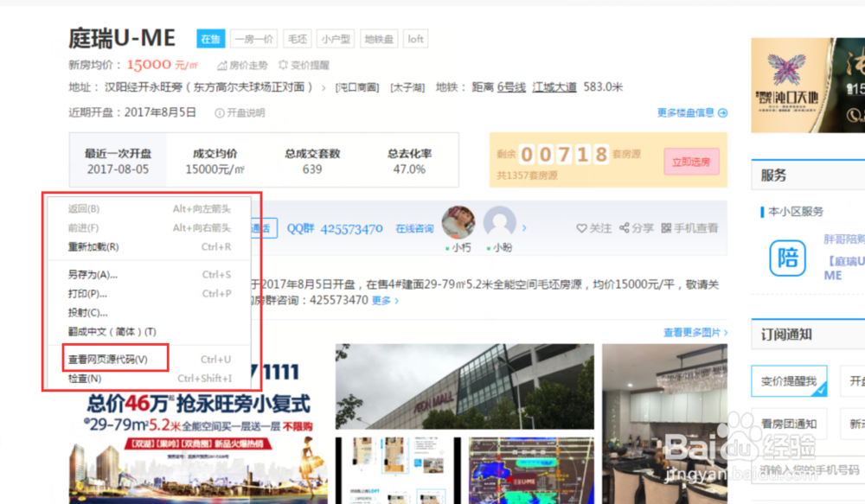Click the 分享 share icon
Viewport: 865px width, 504px height.
(x=624, y=227)
